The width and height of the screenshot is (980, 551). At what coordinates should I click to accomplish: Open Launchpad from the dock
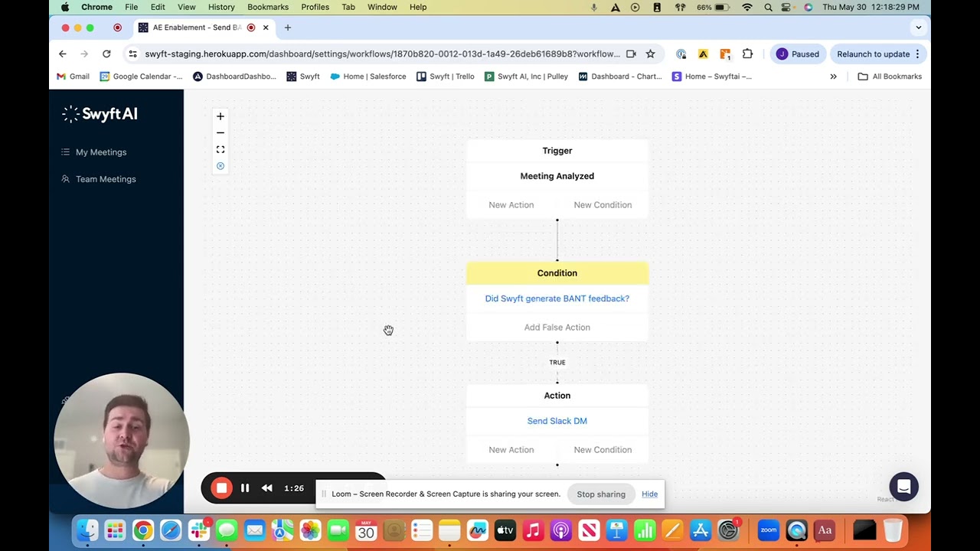(x=115, y=530)
